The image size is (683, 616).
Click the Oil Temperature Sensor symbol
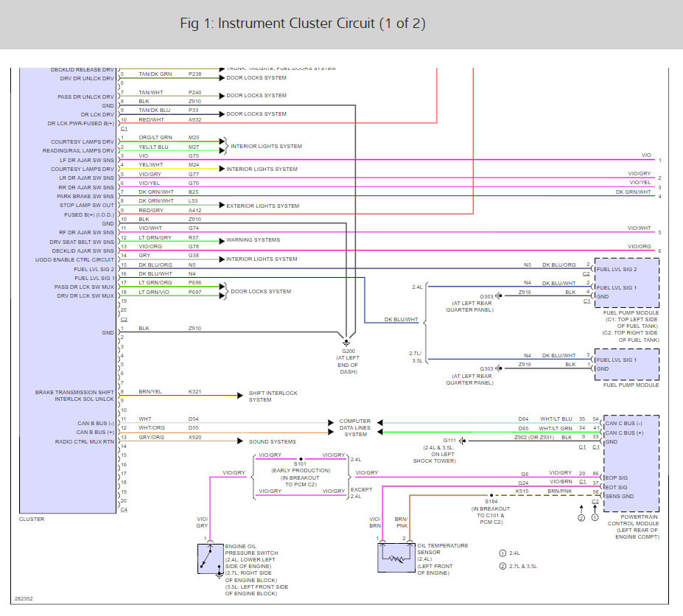pyautogui.click(x=396, y=557)
